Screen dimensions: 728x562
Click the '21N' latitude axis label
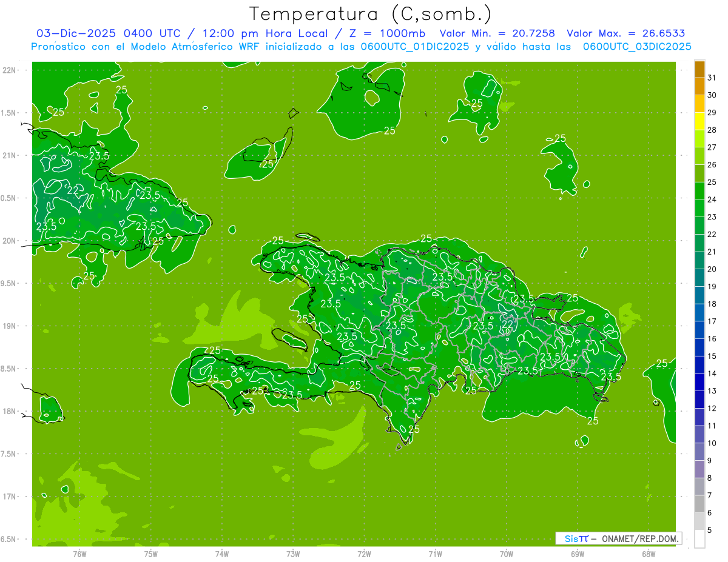tap(9, 155)
